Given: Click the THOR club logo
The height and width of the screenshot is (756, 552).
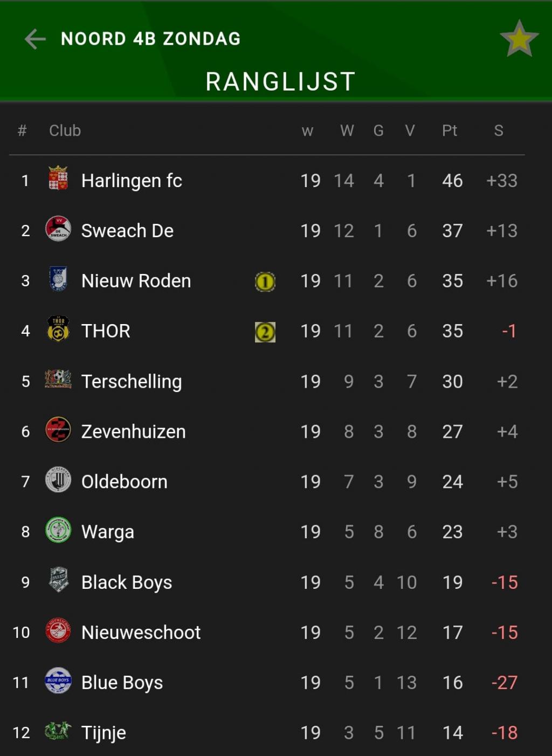Looking at the screenshot, I should click(x=58, y=329).
